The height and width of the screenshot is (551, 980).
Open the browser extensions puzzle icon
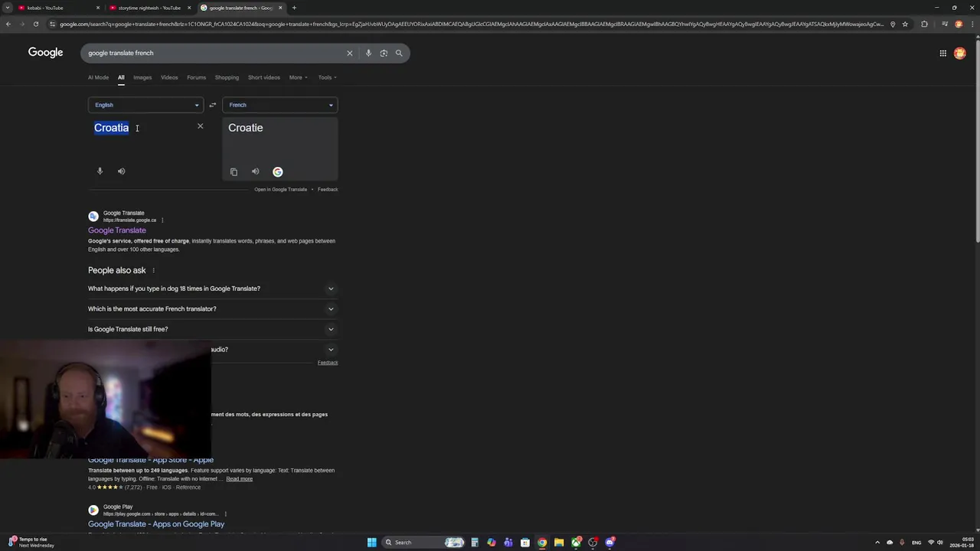(924, 24)
